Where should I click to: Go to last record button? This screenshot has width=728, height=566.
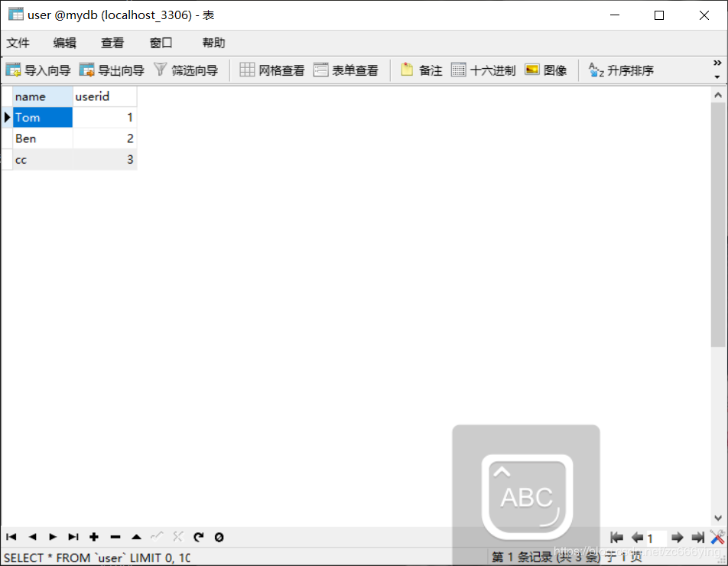pyautogui.click(x=73, y=537)
